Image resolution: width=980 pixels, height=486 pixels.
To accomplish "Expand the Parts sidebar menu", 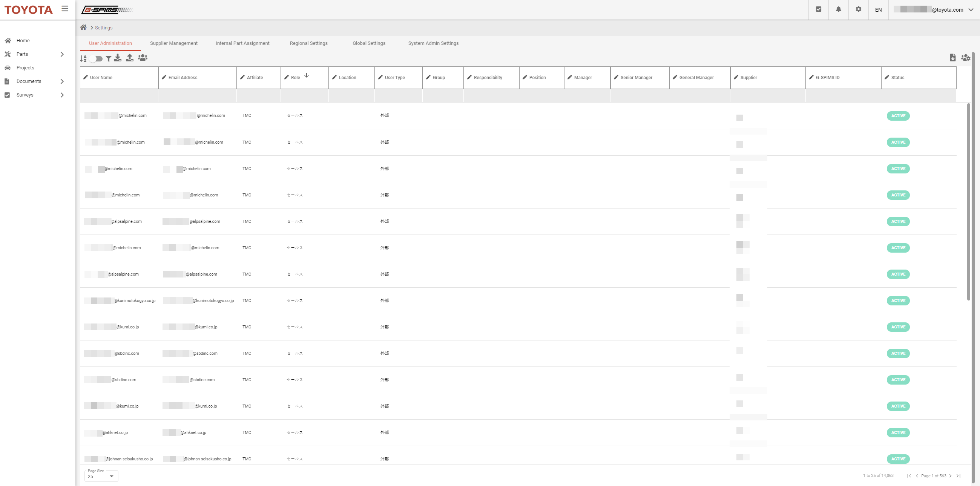I will click(x=62, y=54).
